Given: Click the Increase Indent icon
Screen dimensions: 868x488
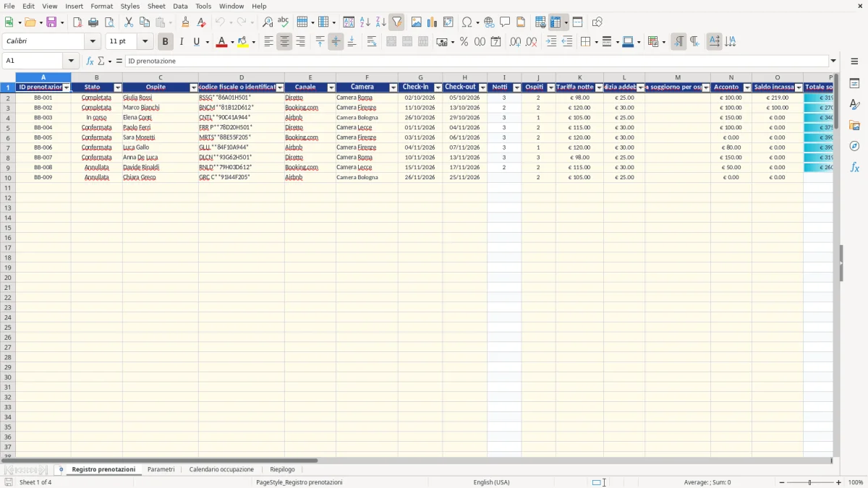Looking at the screenshot, I should coord(551,42).
